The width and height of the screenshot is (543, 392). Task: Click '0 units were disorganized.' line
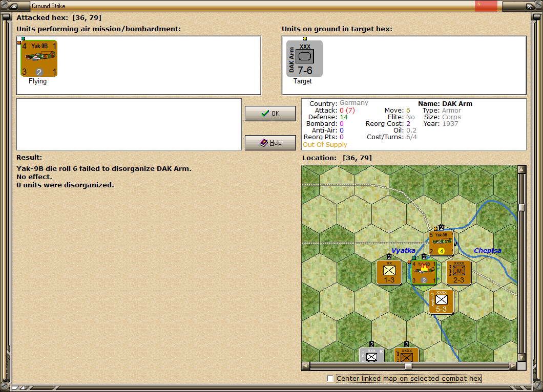65,185
